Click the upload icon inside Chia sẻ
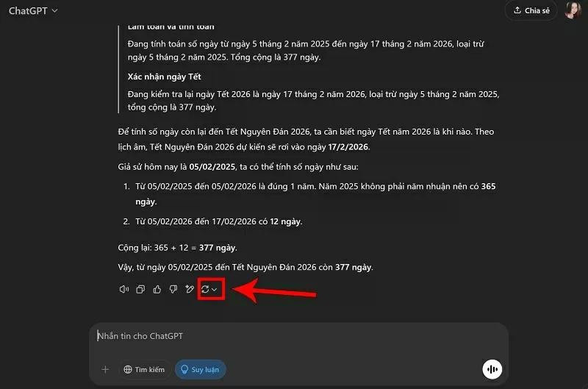Image resolution: width=588 pixels, height=389 pixels. (x=517, y=10)
